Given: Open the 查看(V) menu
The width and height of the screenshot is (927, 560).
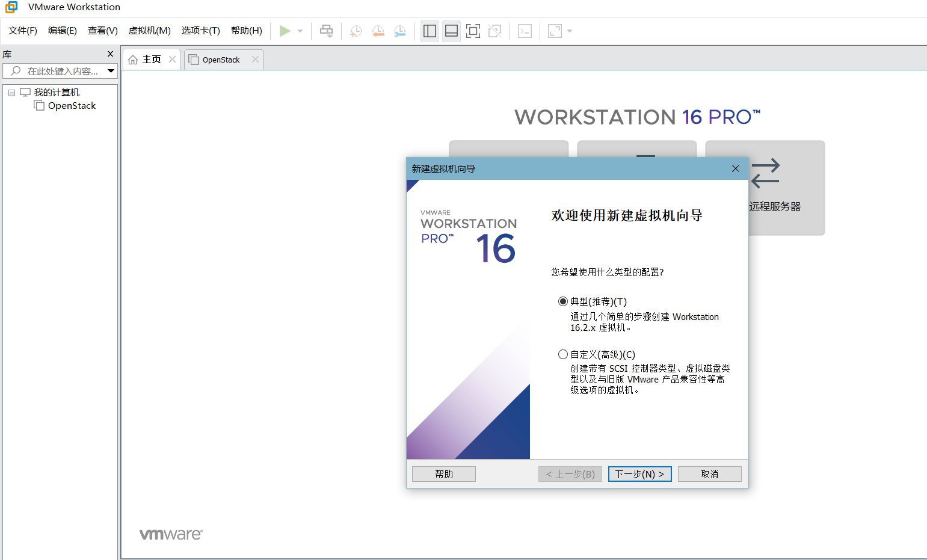Looking at the screenshot, I should pos(103,31).
